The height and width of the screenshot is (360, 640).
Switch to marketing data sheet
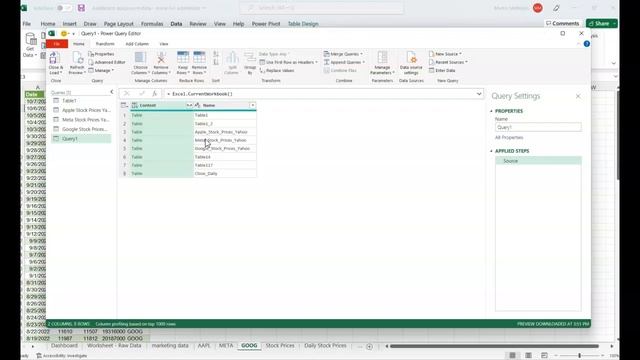click(170, 345)
